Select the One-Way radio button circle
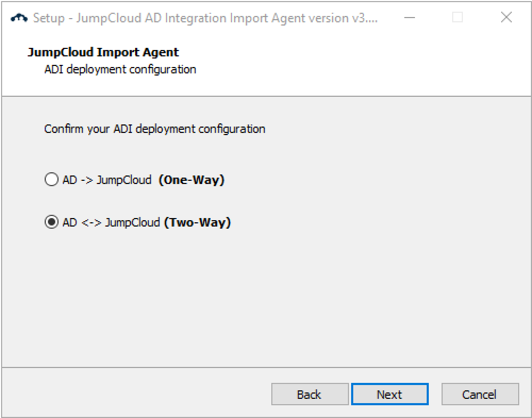 coord(51,180)
